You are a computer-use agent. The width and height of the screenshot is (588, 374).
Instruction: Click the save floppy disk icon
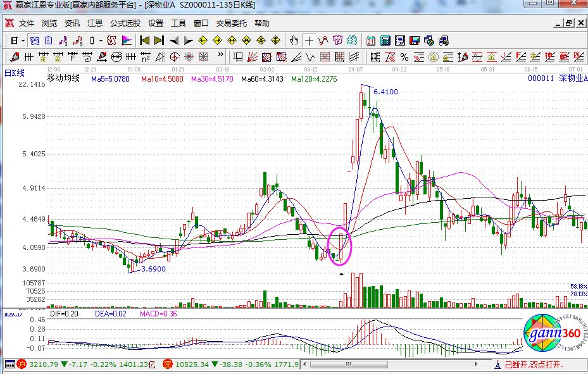pyautogui.click(x=415, y=41)
